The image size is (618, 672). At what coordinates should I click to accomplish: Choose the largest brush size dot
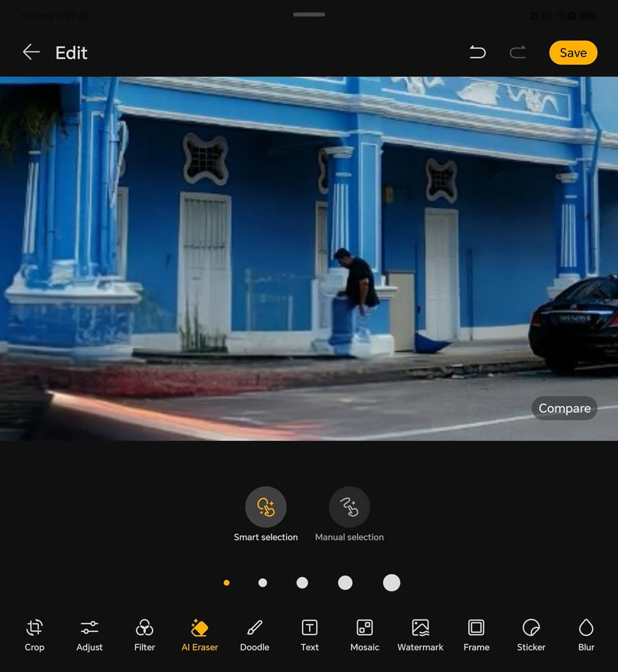(x=391, y=583)
